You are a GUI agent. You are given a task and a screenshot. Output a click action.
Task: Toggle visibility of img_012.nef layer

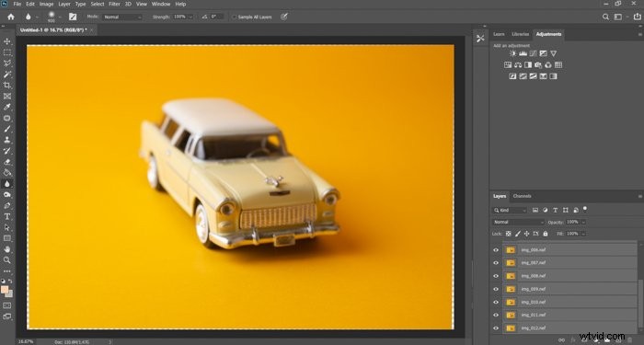(x=496, y=328)
